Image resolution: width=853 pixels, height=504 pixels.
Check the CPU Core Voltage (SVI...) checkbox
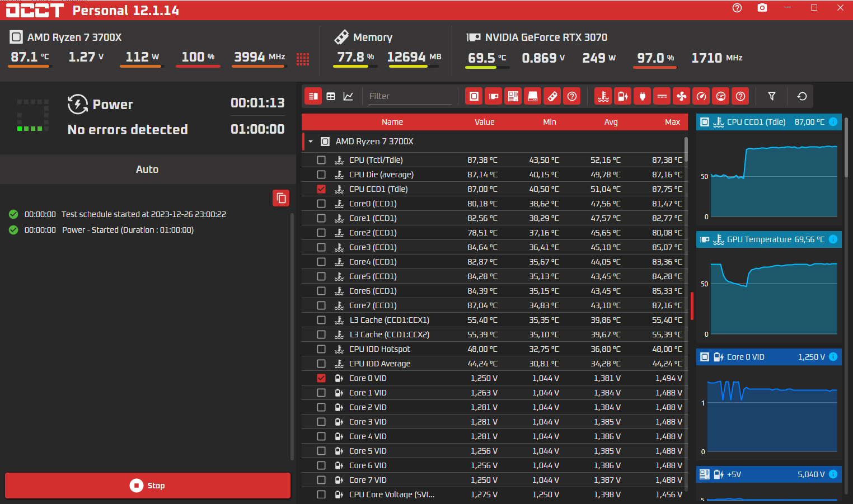tap(321, 494)
